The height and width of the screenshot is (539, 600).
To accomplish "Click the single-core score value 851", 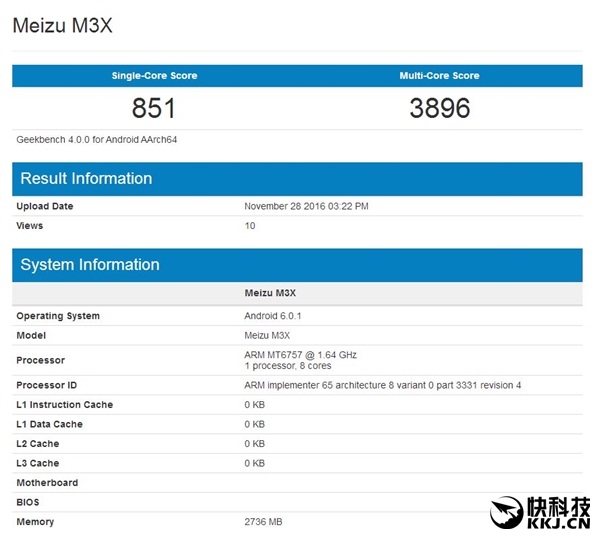I will [154, 108].
